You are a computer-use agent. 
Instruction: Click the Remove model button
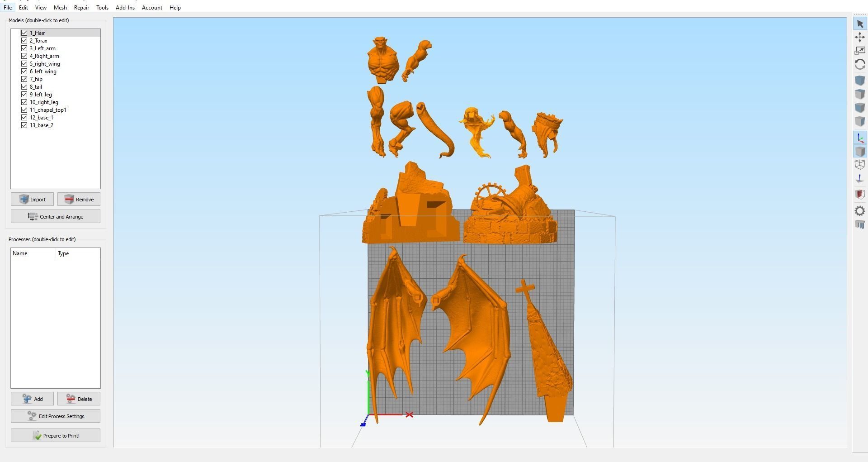[x=79, y=200]
